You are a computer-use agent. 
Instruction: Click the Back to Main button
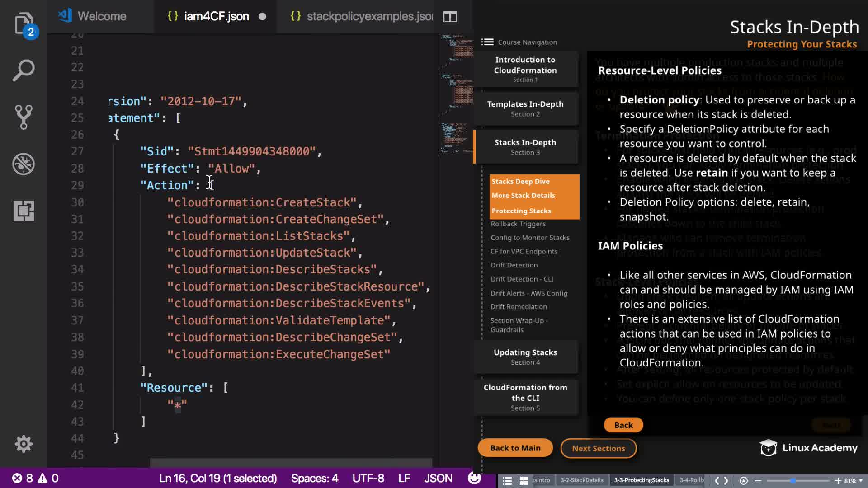pos(515,448)
